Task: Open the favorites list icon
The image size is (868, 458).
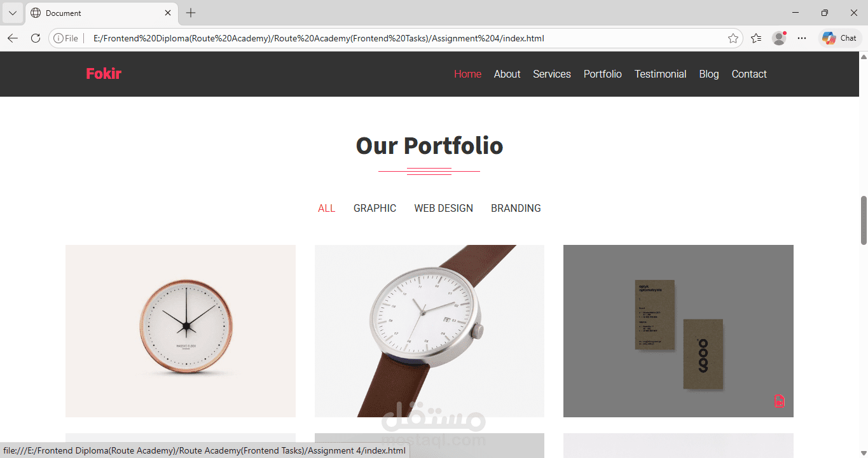Action: coord(756,38)
